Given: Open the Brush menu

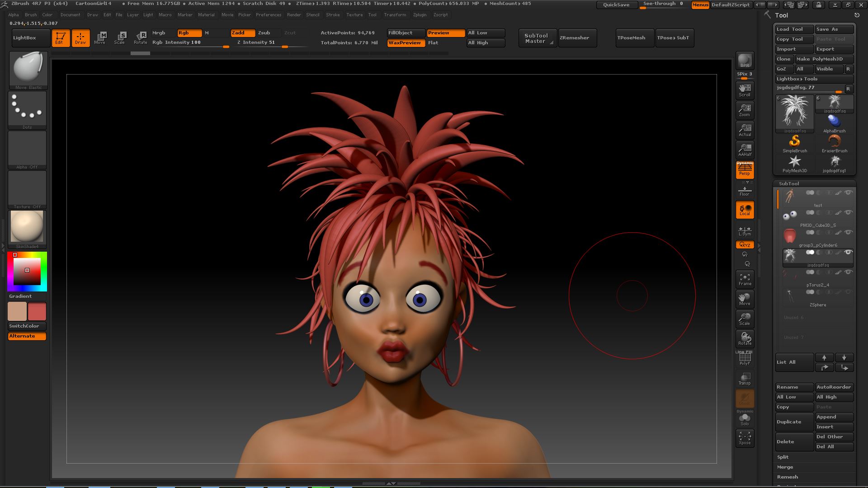Looking at the screenshot, I should click(x=31, y=15).
